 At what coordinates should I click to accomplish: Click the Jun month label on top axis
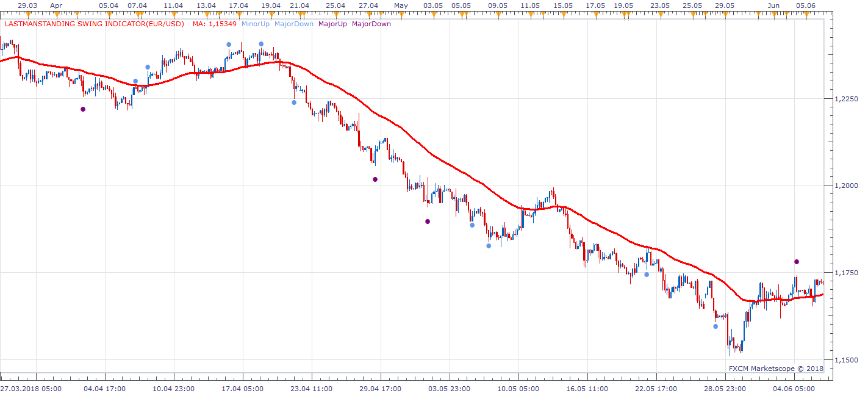773,5
